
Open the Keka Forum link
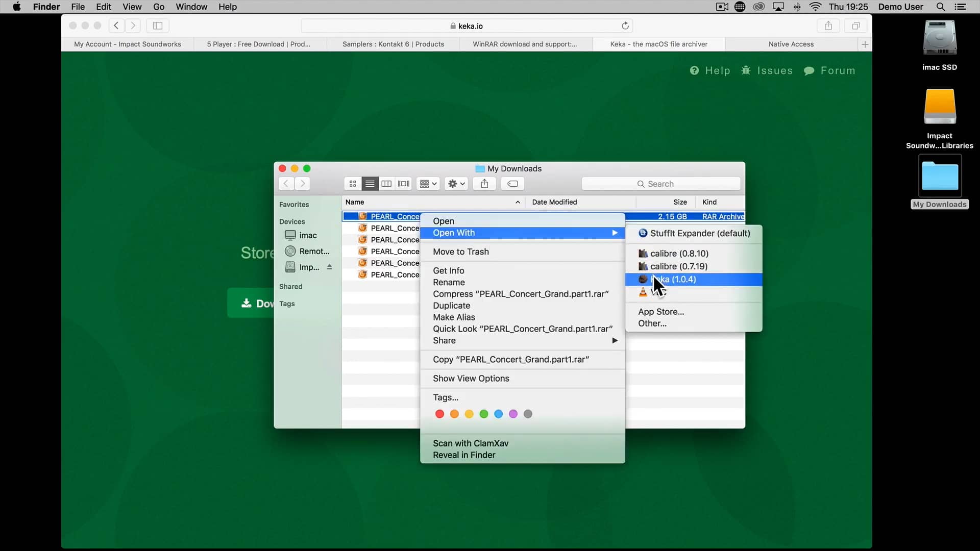coord(837,70)
